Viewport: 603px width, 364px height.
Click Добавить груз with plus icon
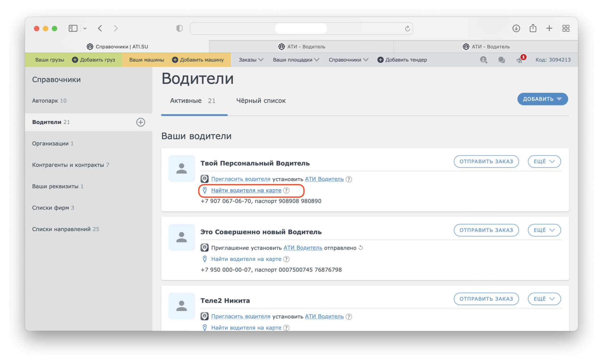click(94, 60)
